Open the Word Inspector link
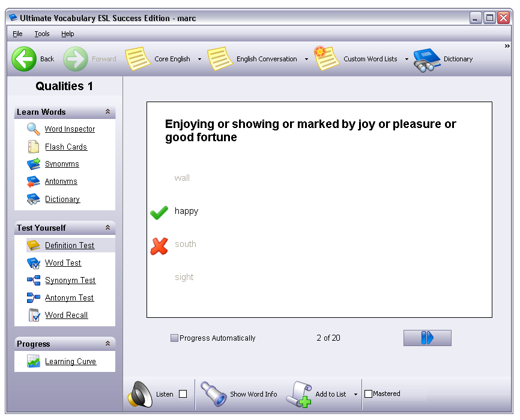 [x=70, y=129]
